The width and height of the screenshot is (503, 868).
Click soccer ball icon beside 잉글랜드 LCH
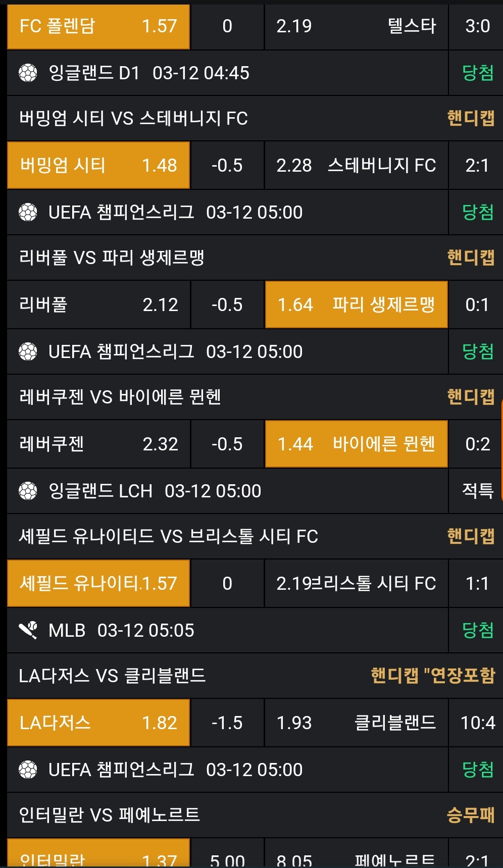point(28,491)
